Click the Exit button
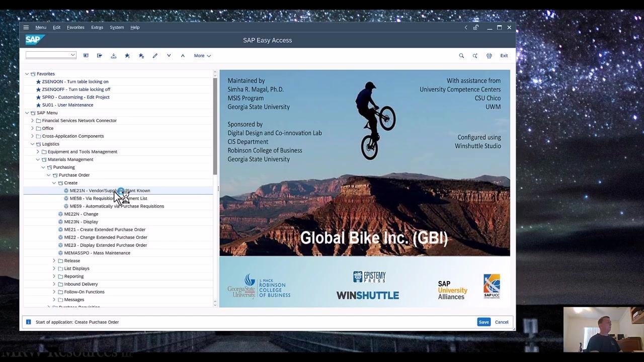This screenshot has height=362, width=644. [504, 56]
